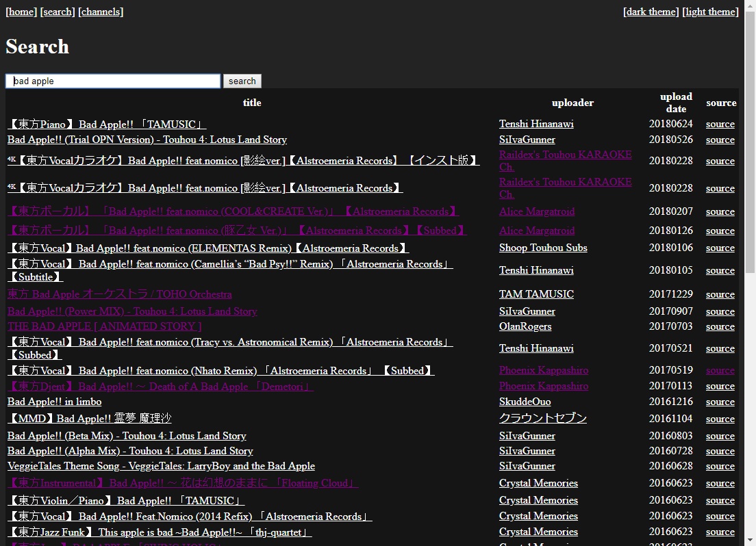Open source link for 20160803 upload
The height and width of the screenshot is (546, 756).
(720, 436)
